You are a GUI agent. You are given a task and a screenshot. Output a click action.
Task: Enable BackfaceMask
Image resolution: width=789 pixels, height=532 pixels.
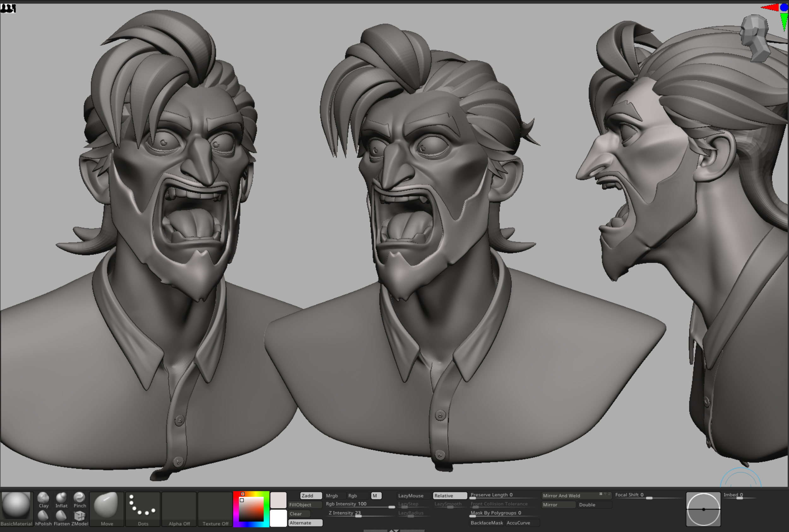pyautogui.click(x=487, y=523)
